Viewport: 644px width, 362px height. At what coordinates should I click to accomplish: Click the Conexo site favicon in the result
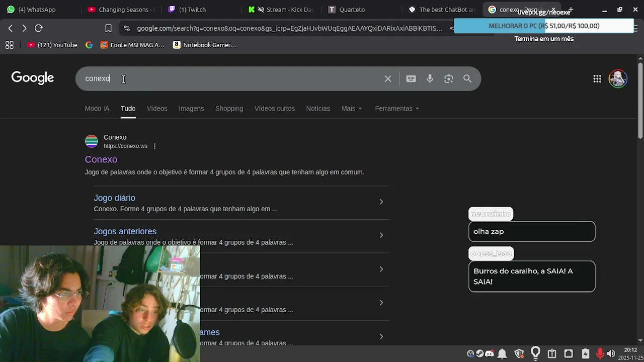[x=91, y=141]
